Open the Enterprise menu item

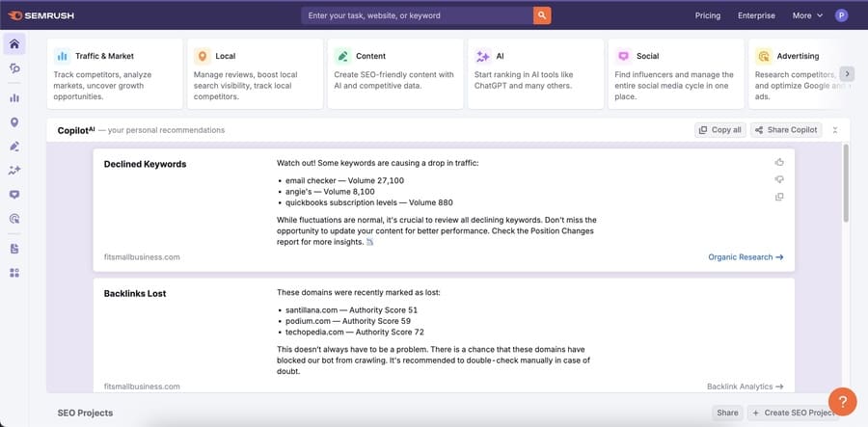(756, 15)
